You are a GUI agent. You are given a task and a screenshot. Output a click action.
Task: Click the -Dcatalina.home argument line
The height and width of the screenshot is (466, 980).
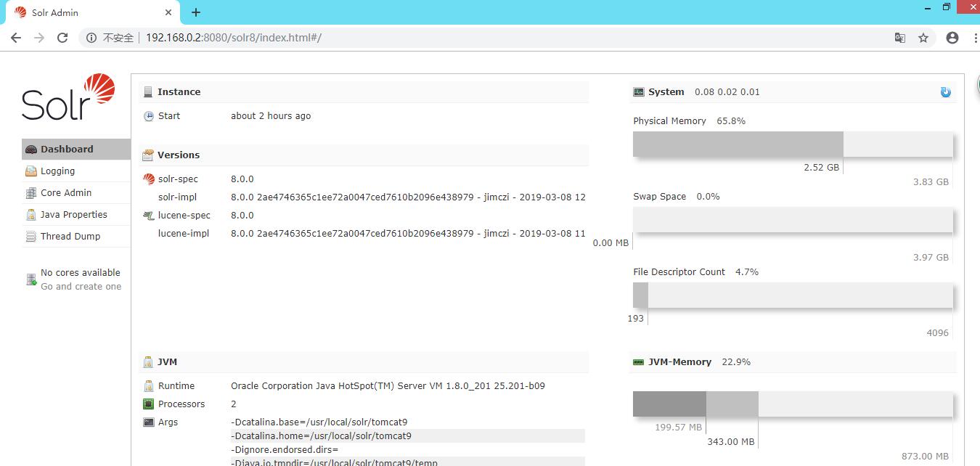408,436
